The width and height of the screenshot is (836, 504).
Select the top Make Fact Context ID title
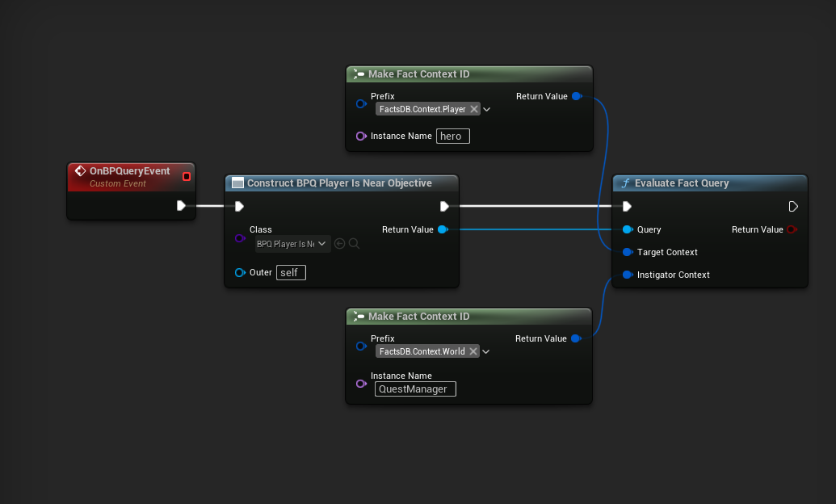point(418,74)
